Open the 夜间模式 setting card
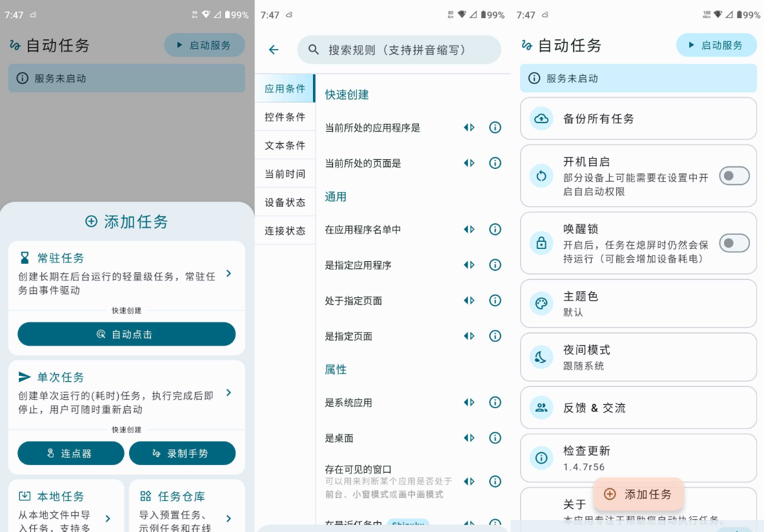The width and height of the screenshot is (764, 532). [638, 357]
